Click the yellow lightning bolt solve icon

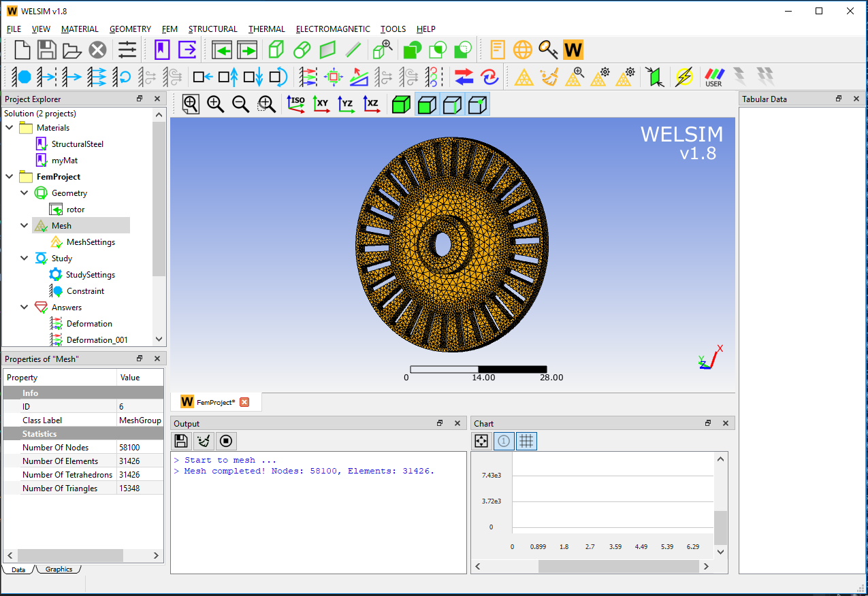pos(684,77)
